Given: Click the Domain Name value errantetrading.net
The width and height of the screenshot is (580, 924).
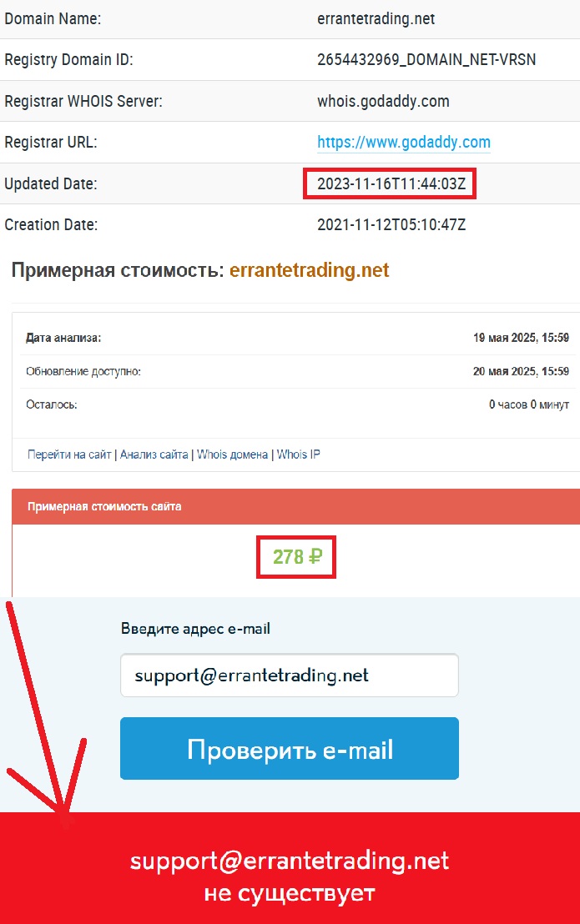Looking at the screenshot, I should (x=376, y=19).
